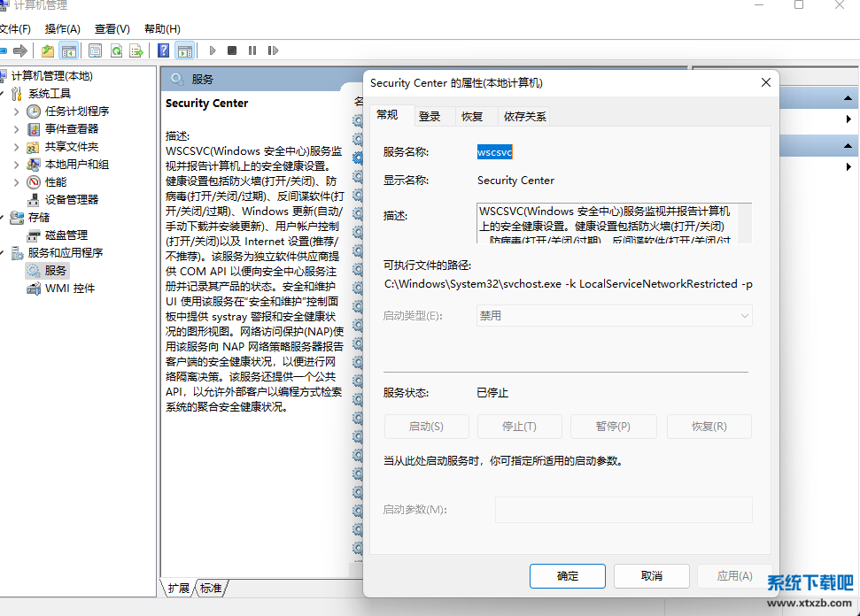The image size is (860, 616).
Task: Expand the 事件查看器 tree node
Action: click(x=16, y=129)
